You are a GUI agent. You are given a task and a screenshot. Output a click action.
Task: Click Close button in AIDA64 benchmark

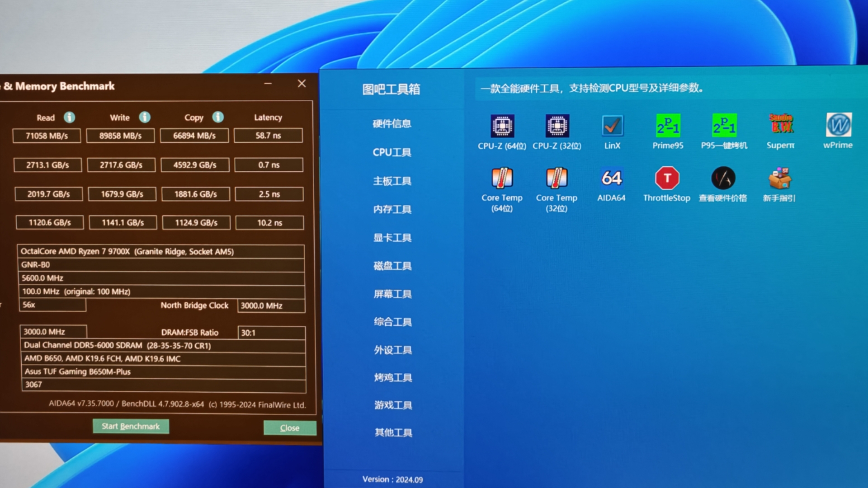pos(290,428)
